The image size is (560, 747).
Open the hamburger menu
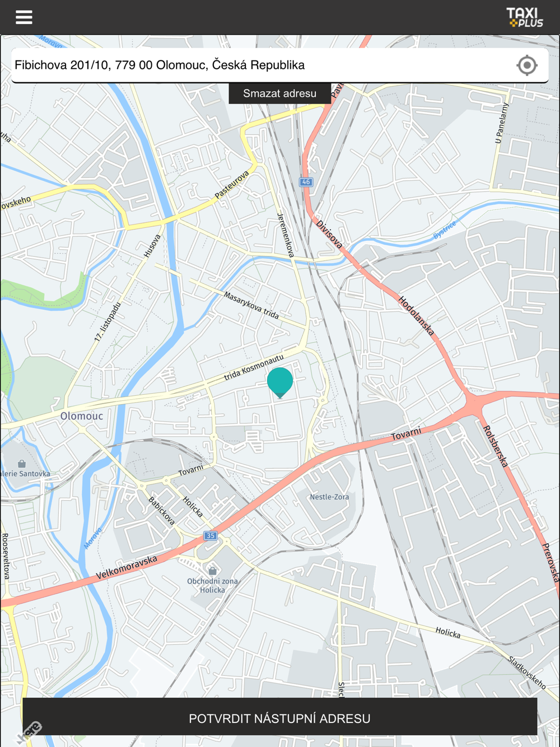coord(24,17)
